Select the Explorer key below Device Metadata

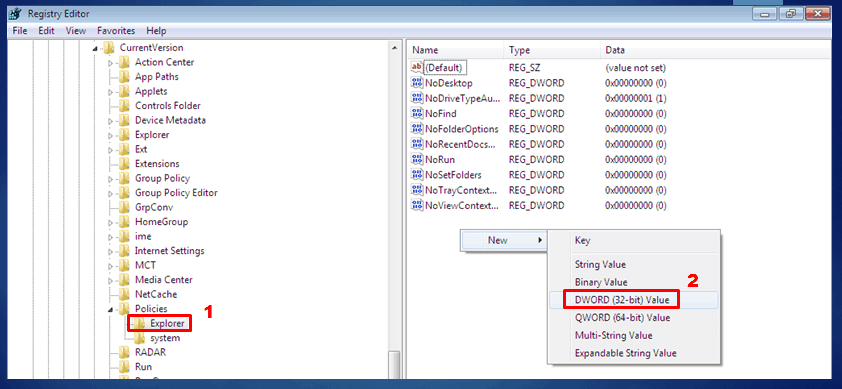point(152,135)
